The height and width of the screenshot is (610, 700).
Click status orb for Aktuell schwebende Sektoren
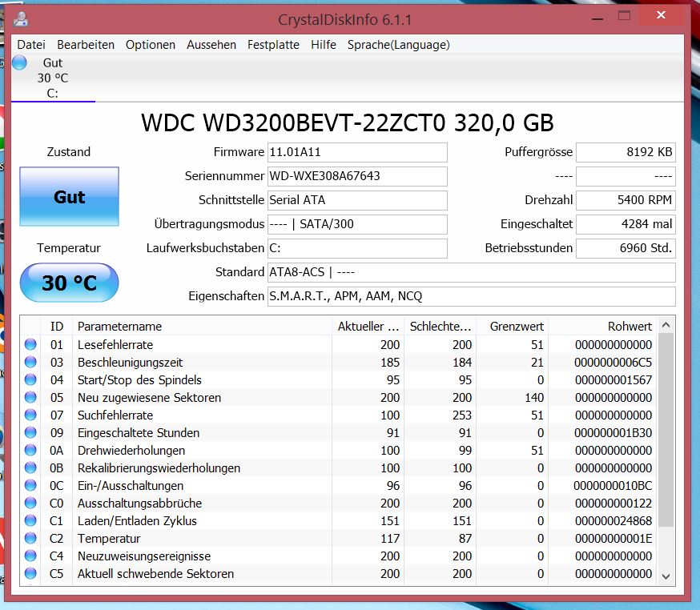[x=30, y=573]
